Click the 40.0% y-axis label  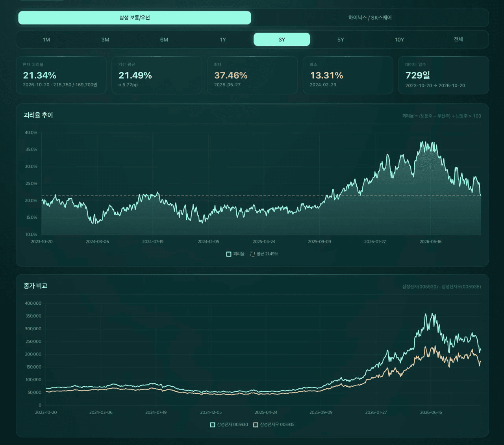31,132
